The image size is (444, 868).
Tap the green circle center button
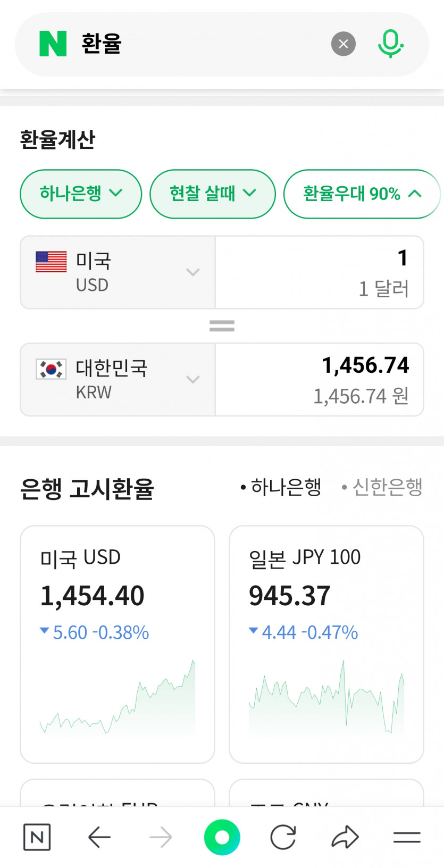222,837
